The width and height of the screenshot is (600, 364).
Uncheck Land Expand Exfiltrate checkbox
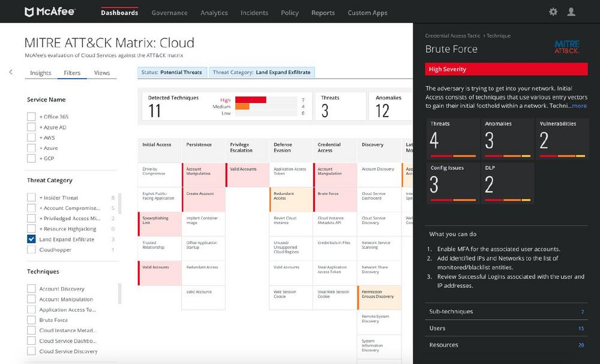click(x=31, y=239)
